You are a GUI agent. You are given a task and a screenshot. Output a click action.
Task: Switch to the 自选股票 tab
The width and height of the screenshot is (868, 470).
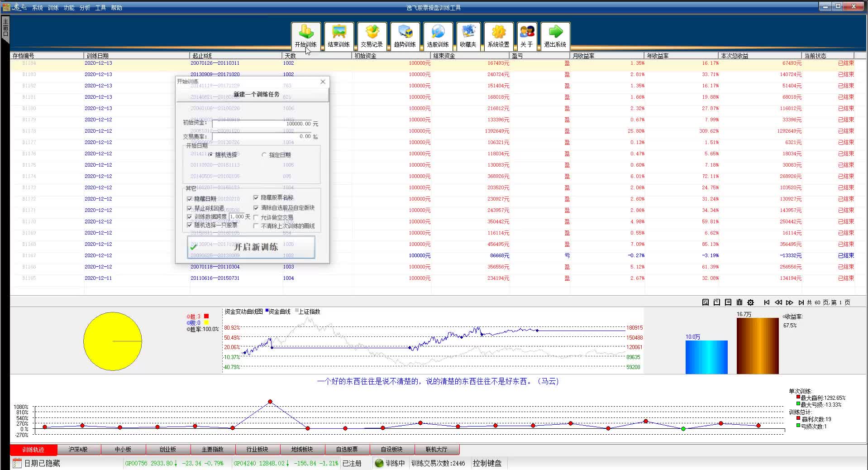point(347,450)
